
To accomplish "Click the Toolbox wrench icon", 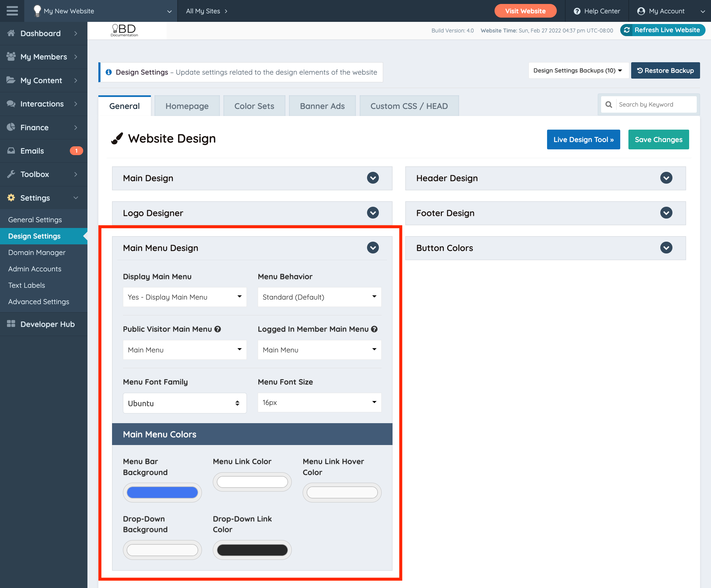I will (x=11, y=174).
